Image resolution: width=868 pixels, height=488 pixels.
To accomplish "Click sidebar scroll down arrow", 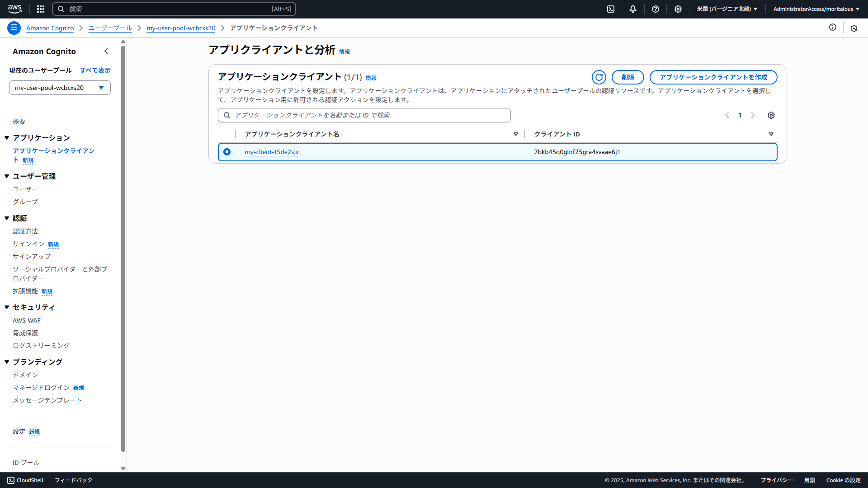I will 123,469.
